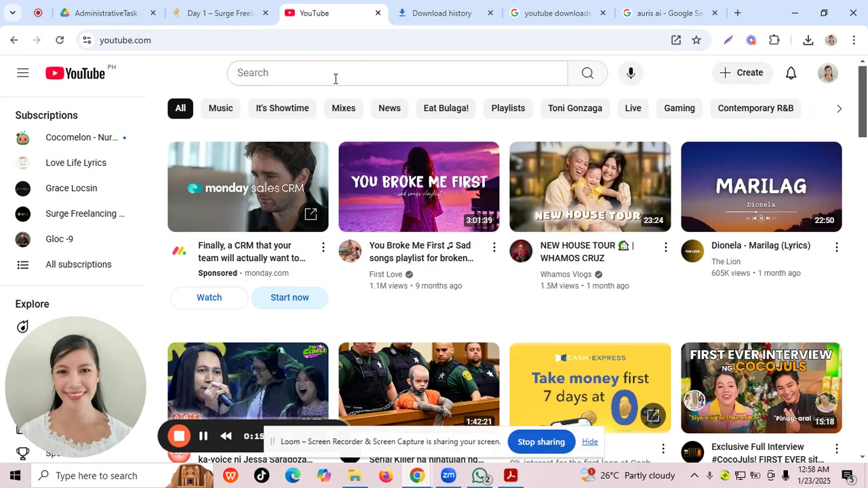Go back with the browser back arrow
The image size is (868, 488).
pyautogui.click(x=14, y=40)
